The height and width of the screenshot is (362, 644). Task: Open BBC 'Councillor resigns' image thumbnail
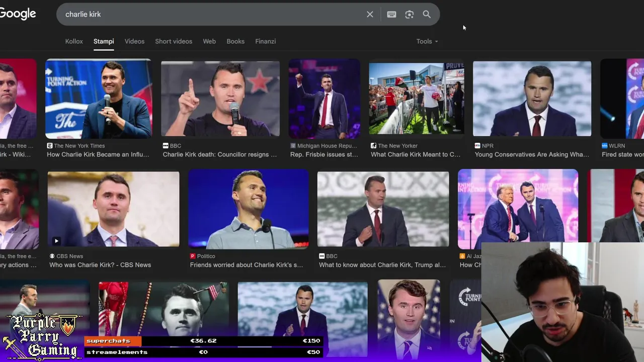220,99
